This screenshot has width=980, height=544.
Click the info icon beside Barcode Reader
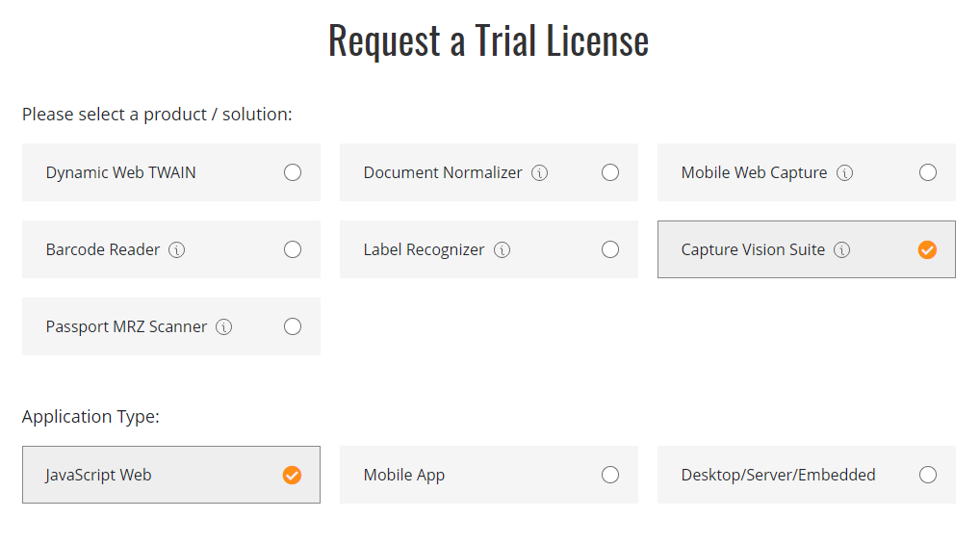(177, 250)
